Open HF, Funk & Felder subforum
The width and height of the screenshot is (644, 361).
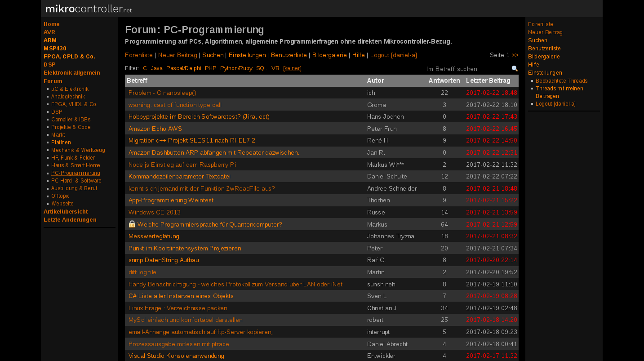pos(73,158)
